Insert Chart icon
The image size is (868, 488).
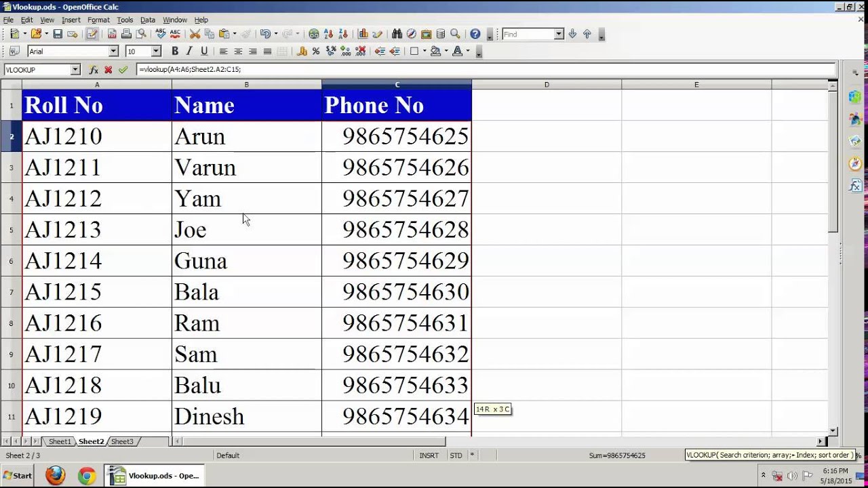pos(363,34)
